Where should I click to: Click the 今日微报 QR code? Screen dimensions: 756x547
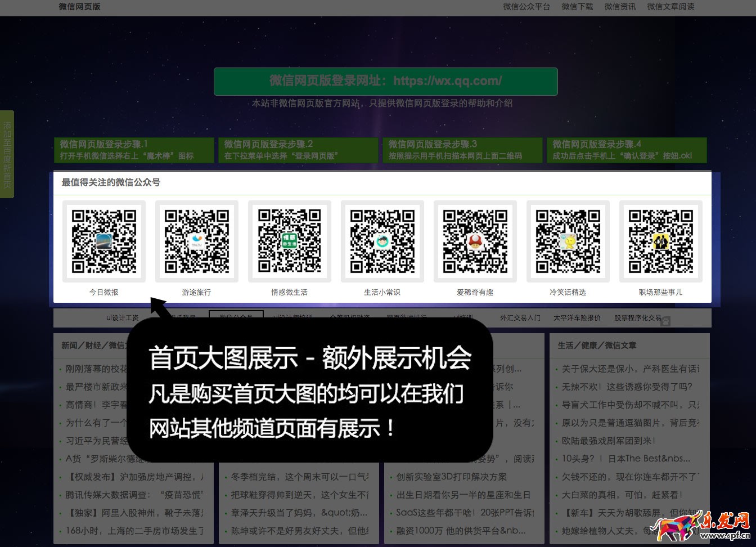tap(104, 241)
